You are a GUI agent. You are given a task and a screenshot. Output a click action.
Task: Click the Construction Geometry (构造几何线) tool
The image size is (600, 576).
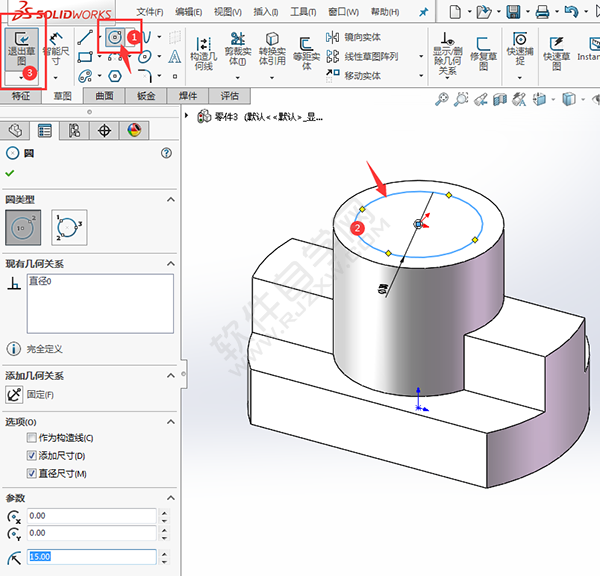tap(204, 53)
